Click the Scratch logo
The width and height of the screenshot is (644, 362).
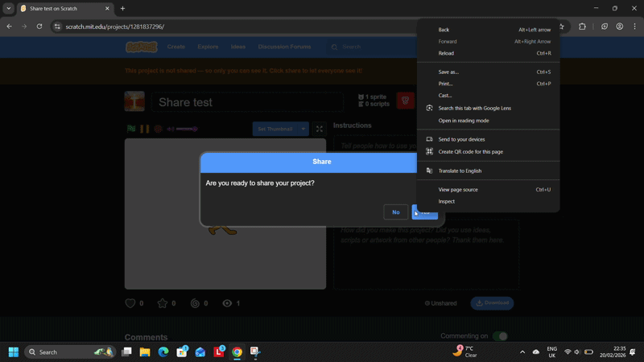[142, 47]
